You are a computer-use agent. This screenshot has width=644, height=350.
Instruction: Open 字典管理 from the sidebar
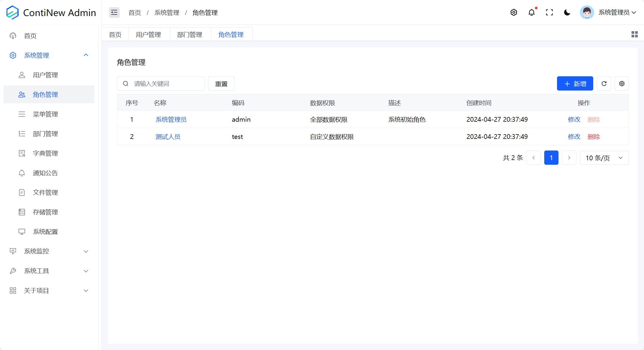pyautogui.click(x=45, y=153)
